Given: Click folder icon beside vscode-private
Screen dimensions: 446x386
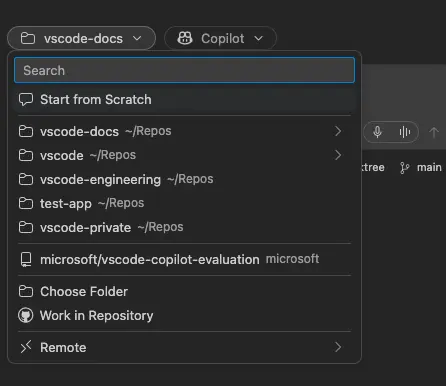Looking at the screenshot, I should point(26,227).
